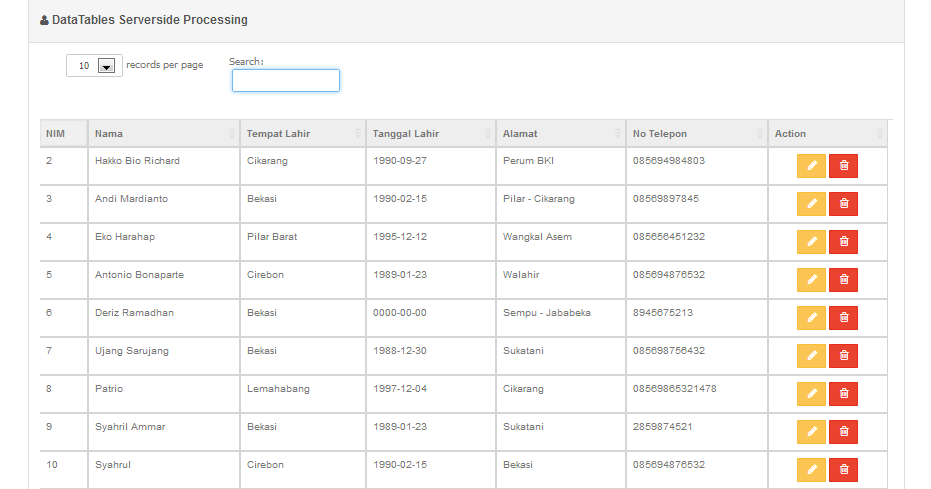Edit Andi Mardianto's row with the pencil icon
The height and width of the screenshot is (489, 931).
point(811,204)
